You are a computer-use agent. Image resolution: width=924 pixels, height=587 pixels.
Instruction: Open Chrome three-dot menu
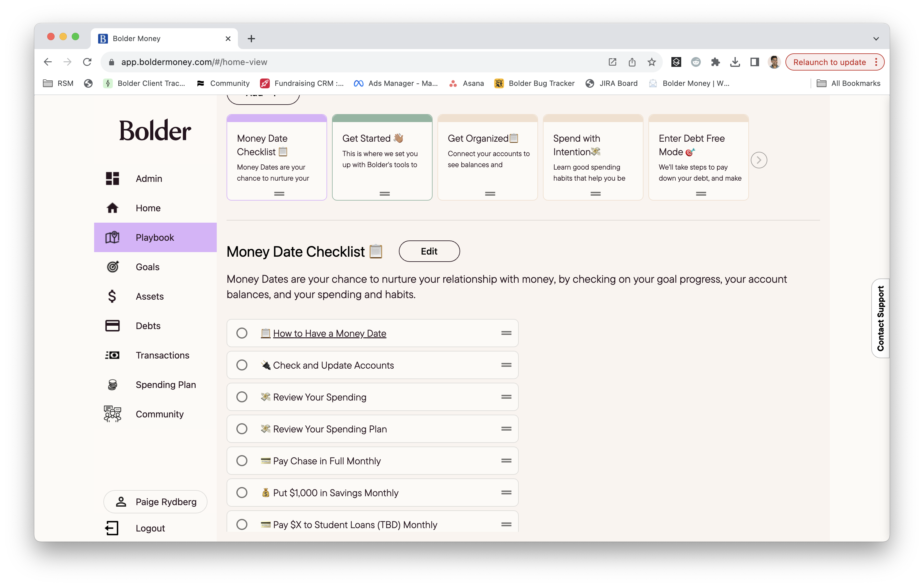point(876,62)
